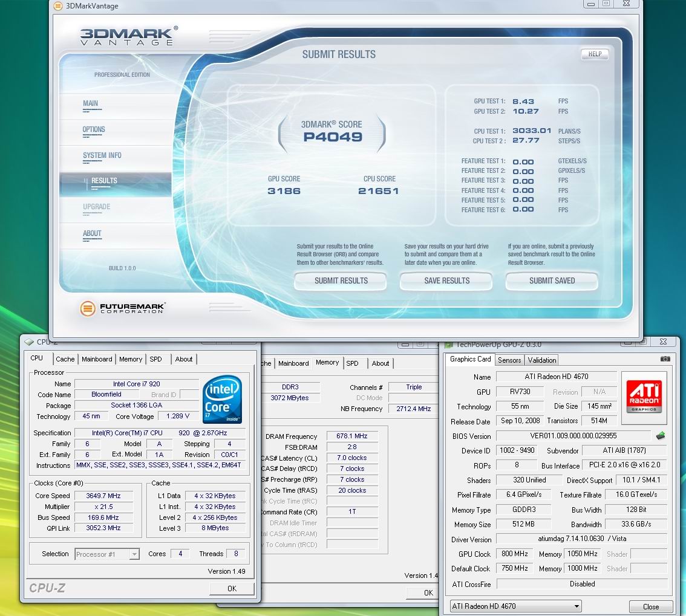Open the MAIN menu in 3DMark
Image resolution: width=686 pixels, height=616 pixels.
pyautogui.click(x=91, y=103)
